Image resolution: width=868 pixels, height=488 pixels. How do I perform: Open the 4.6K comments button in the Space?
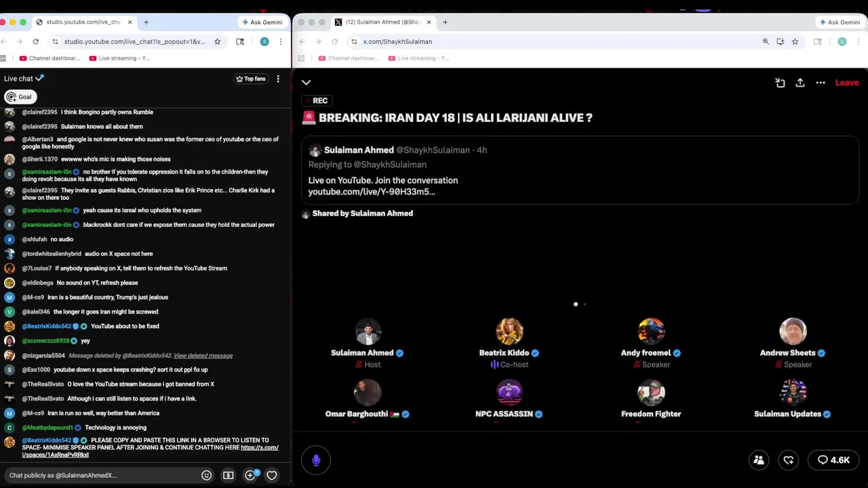tap(834, 460)
